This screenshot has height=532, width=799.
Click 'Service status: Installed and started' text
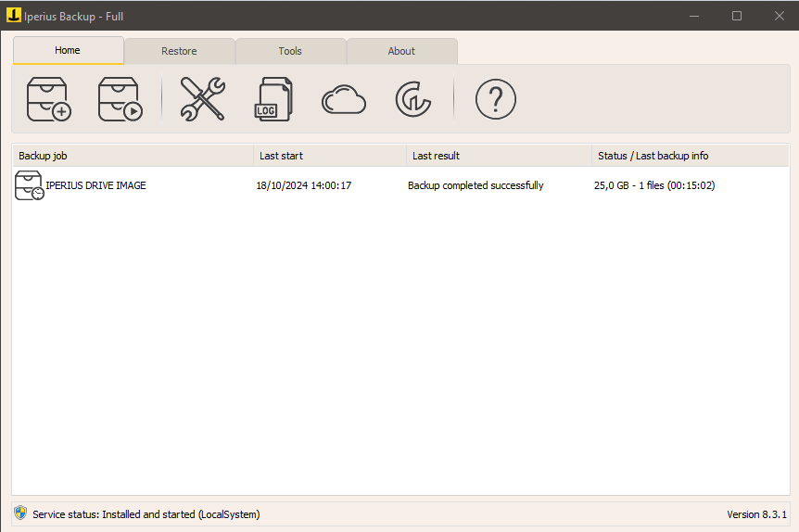click(146, 514)
